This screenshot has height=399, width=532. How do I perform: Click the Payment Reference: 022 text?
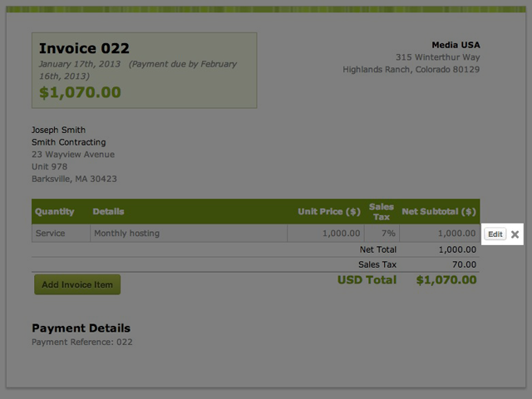click(81, 342)
